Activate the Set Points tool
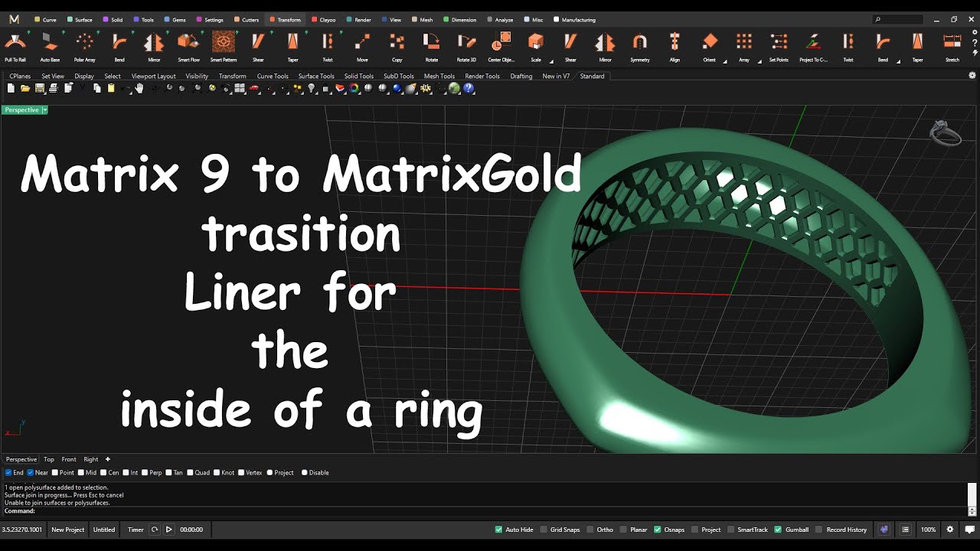The height and width of the screenshot is (551, 980). tap(779, 47)
